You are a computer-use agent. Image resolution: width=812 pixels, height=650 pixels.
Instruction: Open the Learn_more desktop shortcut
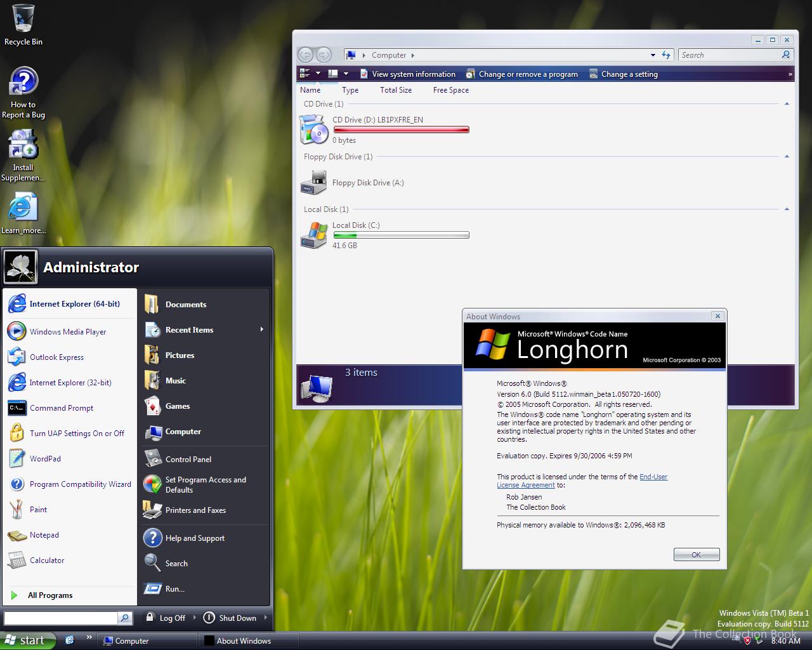point(23,213)
